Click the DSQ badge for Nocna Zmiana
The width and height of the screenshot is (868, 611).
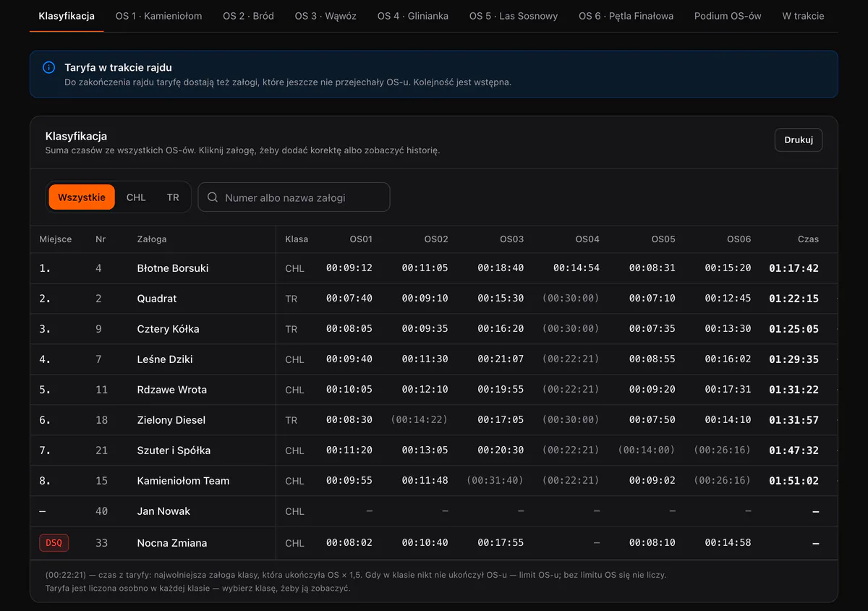pos(54,542)
